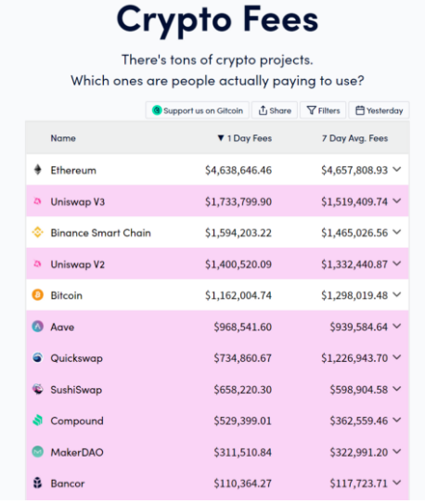
Task: Click the Binance Smart Chain logo icon
Action: tap(38, 232)
